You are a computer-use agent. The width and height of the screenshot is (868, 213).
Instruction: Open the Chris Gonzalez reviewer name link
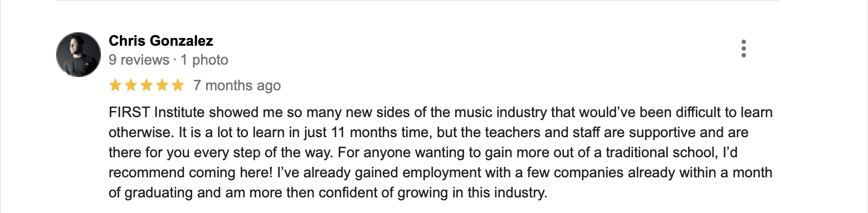coord(161,41)
